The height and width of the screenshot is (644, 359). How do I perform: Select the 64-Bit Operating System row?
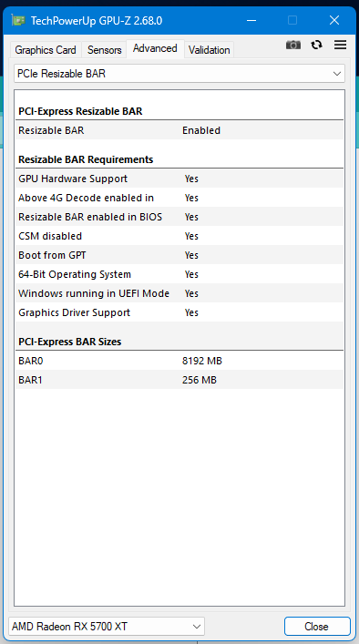(179, 274)
